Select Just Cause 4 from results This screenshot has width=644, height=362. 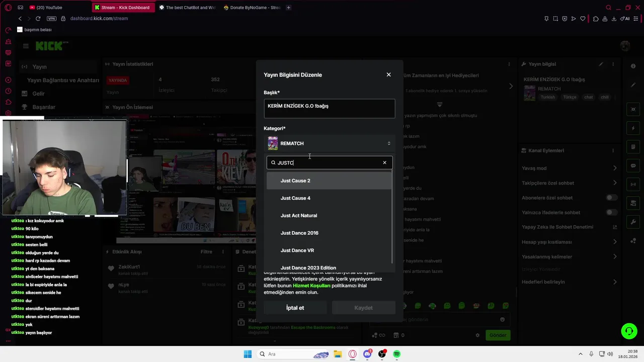click(x=329, y=198)
